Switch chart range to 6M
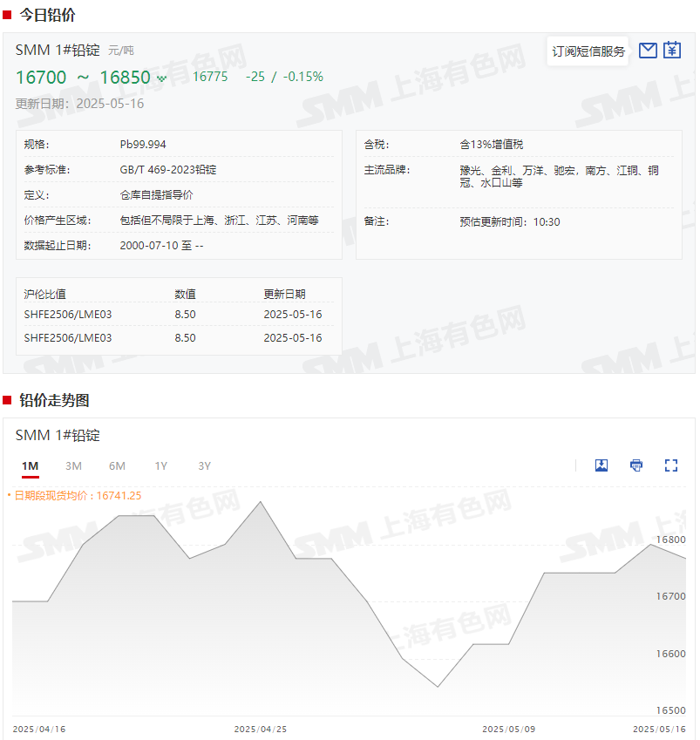Screen dimensions: 700x740 [x=117, y=466]
